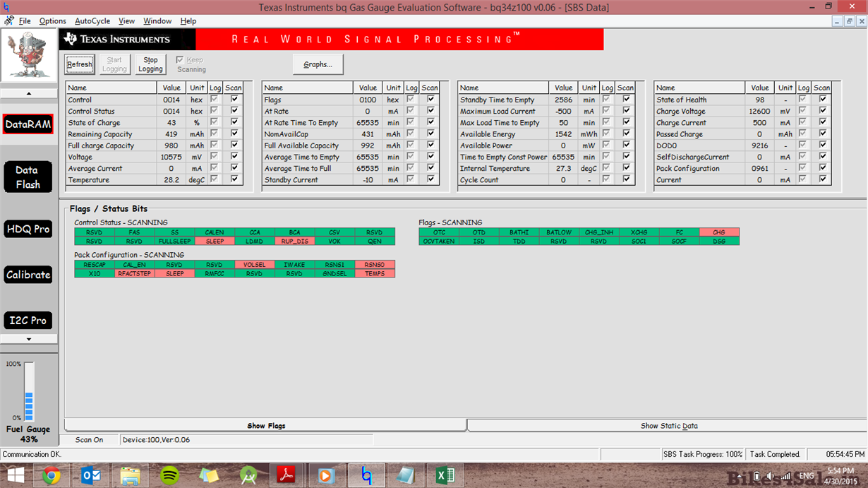This screenshot has width=868, height=488.
Task: Click the SLEEP flag in Control Status
Action: coord(215,241)
